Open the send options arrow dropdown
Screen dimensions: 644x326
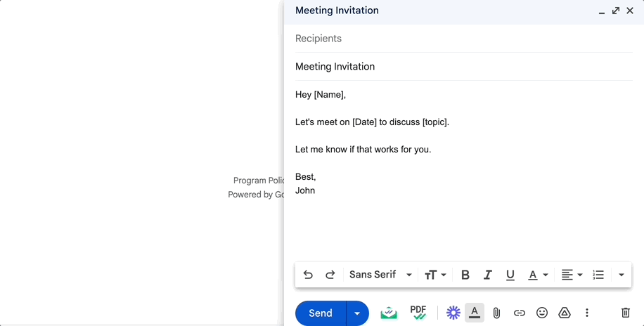click(x=357, y=313)
